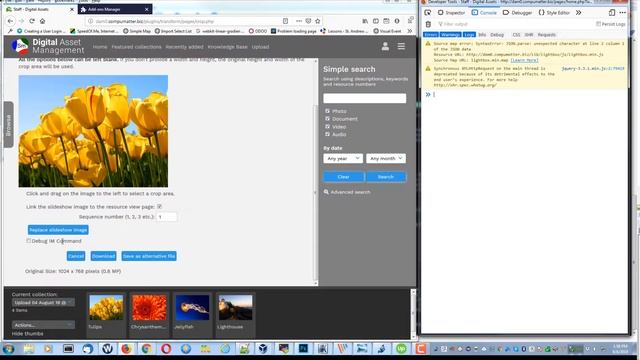Click Save as alternative file button

tap(149, 256)
